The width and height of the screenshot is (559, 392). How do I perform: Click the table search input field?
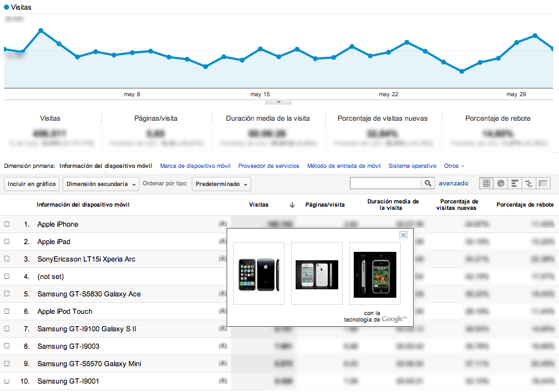click(x=385, y=184)
